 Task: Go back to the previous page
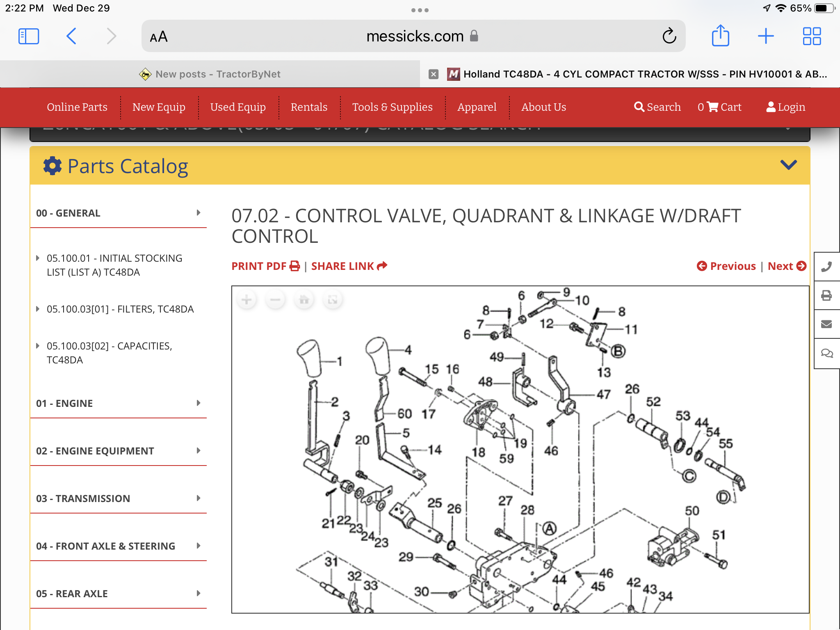click(x=71, y=36)
